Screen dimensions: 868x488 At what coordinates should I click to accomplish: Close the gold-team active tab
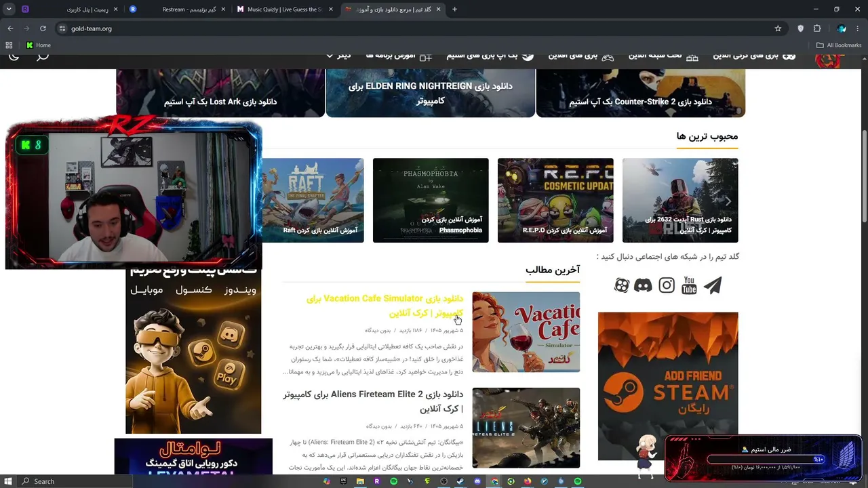pyautogui.click(x=438, y=9)
